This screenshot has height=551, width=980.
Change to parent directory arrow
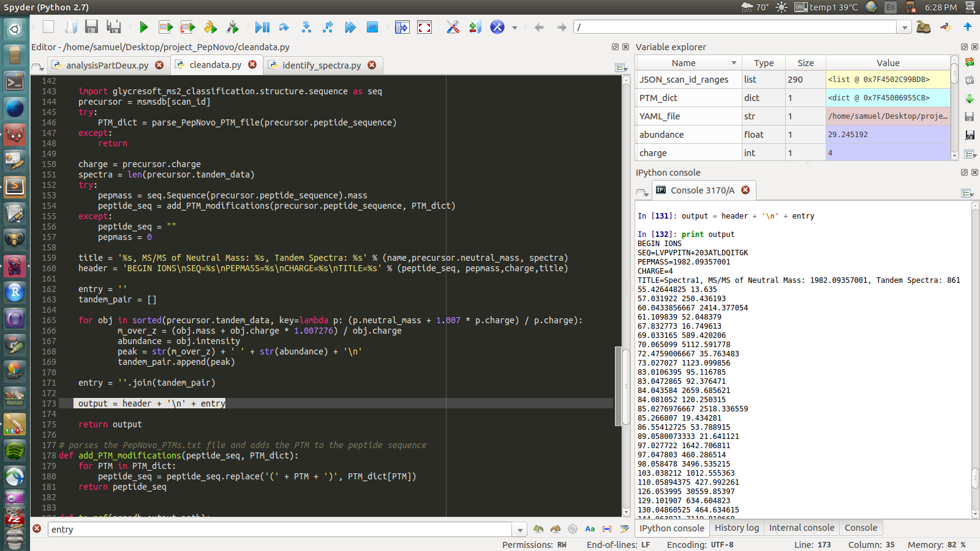coord(968,27)
